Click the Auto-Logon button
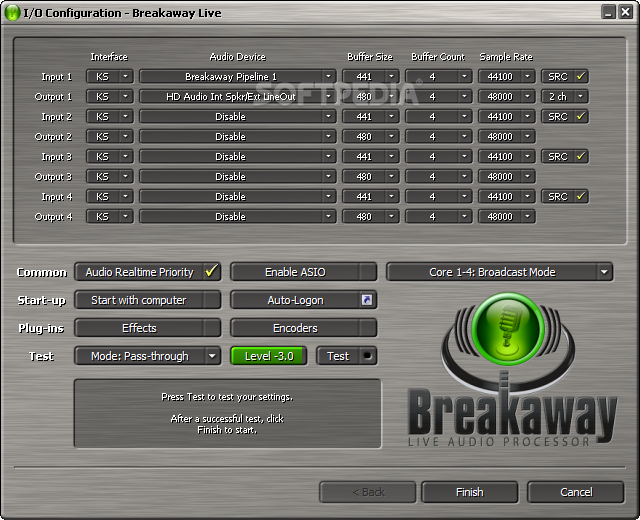The height and width of the screenshot is (520, 640). 304,300
